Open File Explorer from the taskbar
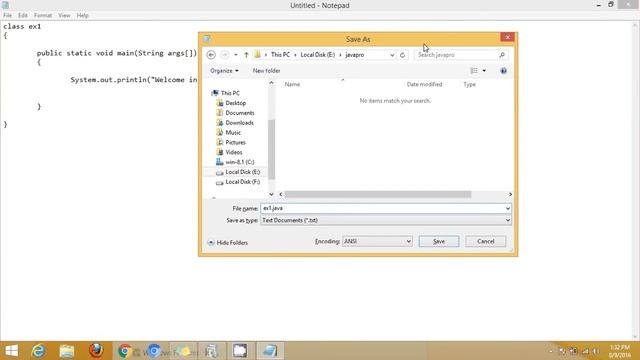This screenshot has width=640, height=360. (67, 351)
